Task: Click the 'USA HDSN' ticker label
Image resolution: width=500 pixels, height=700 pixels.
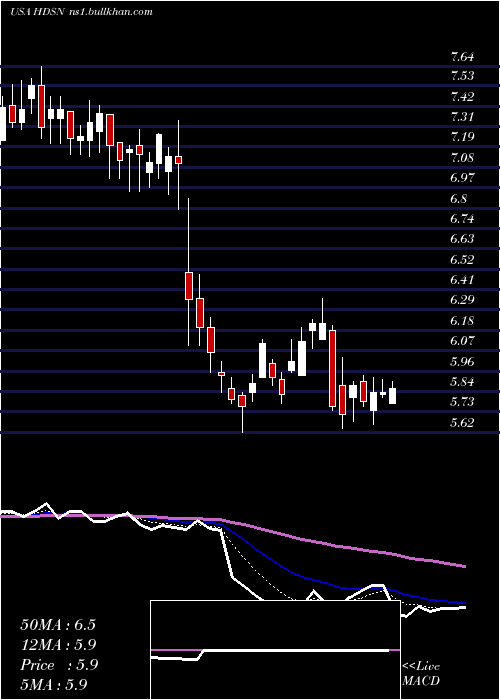Action: coord(38,12)
